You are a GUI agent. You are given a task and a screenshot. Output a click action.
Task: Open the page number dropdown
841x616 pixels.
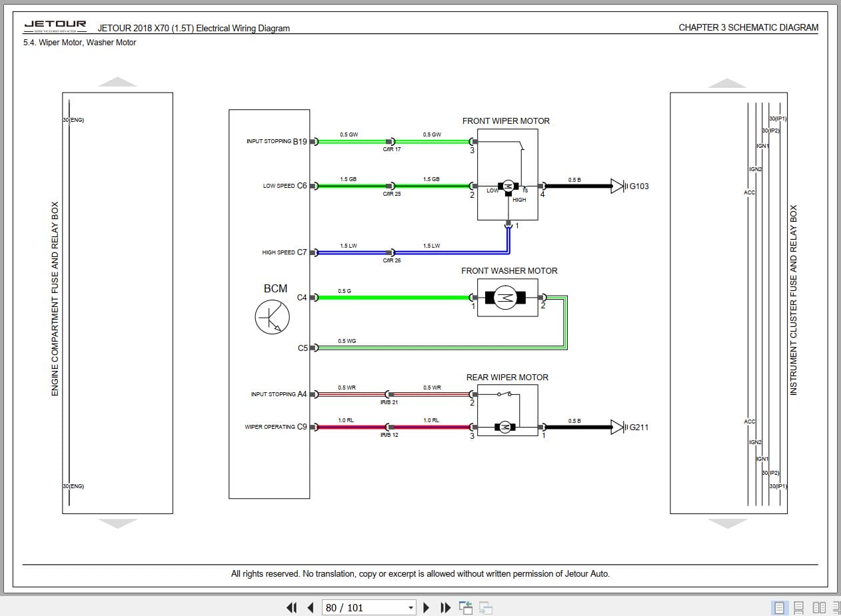[x=409, y=607]
